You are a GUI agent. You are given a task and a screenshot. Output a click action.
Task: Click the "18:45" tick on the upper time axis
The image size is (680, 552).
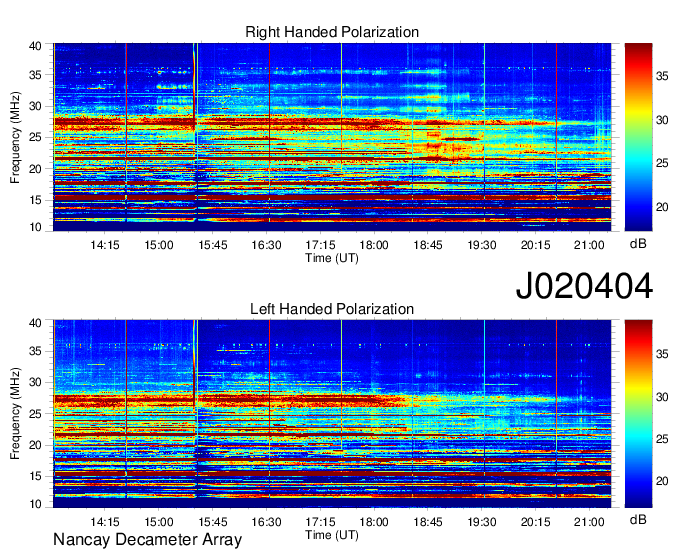coord(428,245)
